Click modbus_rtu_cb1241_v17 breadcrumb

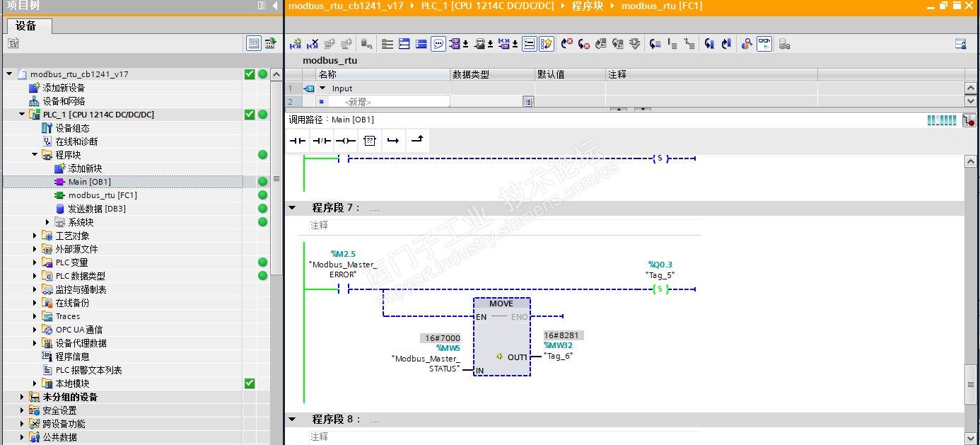coord(346,6)
